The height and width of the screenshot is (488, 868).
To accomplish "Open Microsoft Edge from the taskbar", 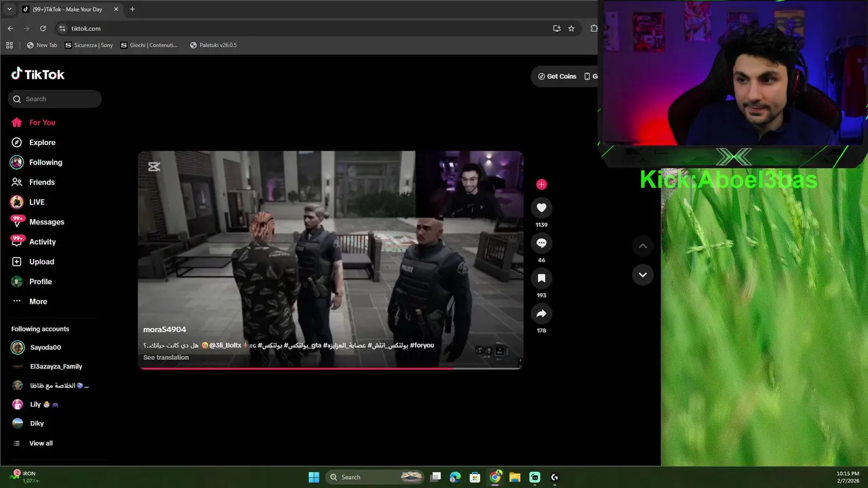I will pyautogui.click(x=455, y=477).
